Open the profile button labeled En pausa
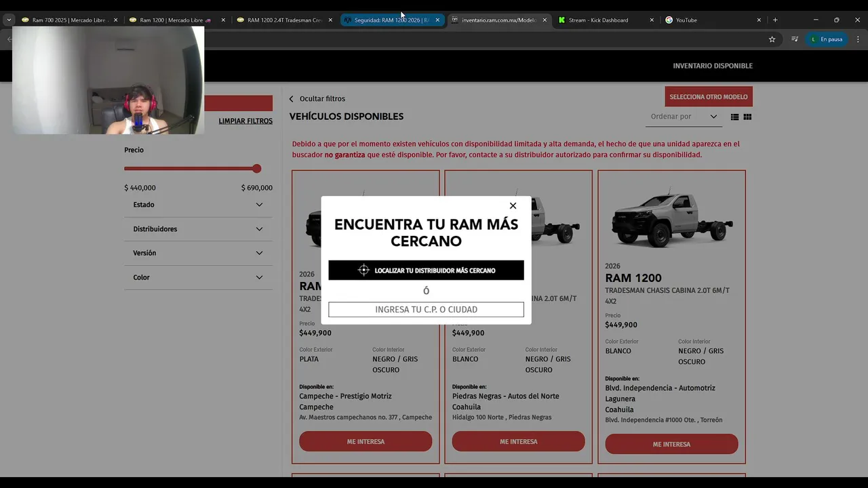 (826, 39)
